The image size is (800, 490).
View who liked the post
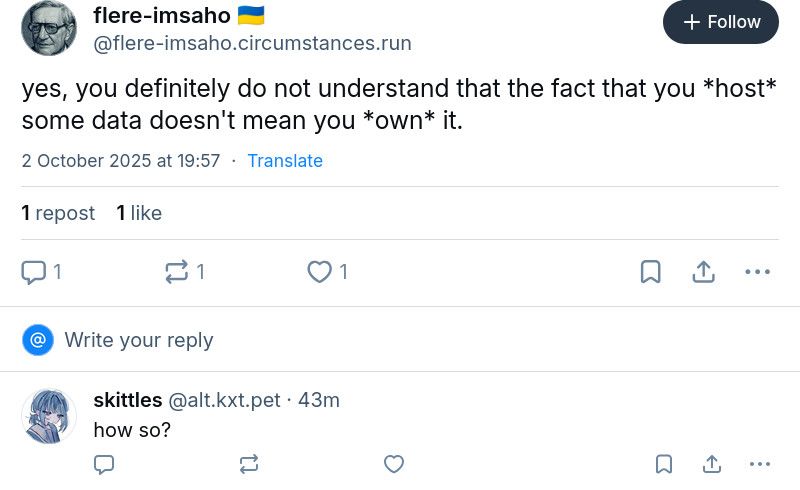pyautogui.click(x=139, y=213)
